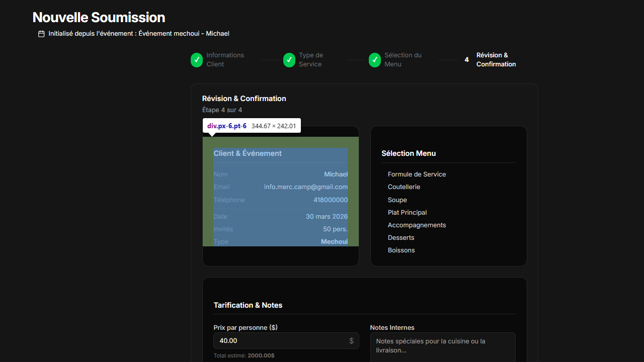The height and width of the screenshot is (362, 644).
Task: Click the green check for Sélection du Menu
Action: [x=375, y=60]
